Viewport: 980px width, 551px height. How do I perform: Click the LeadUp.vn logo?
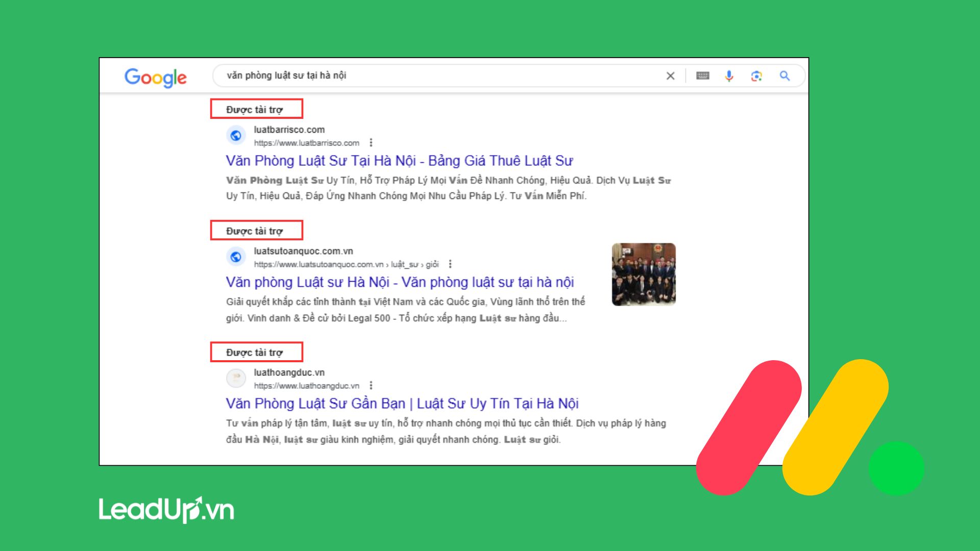coord(166,510)
